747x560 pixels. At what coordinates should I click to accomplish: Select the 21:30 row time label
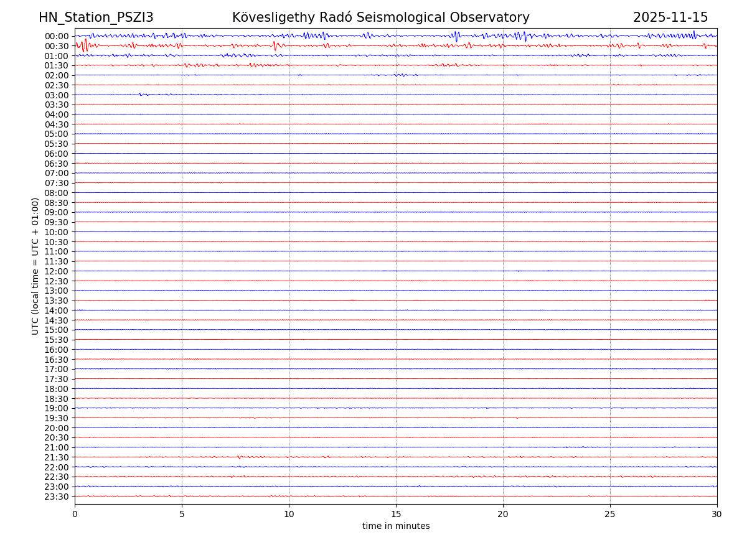[x=57, y=457]
